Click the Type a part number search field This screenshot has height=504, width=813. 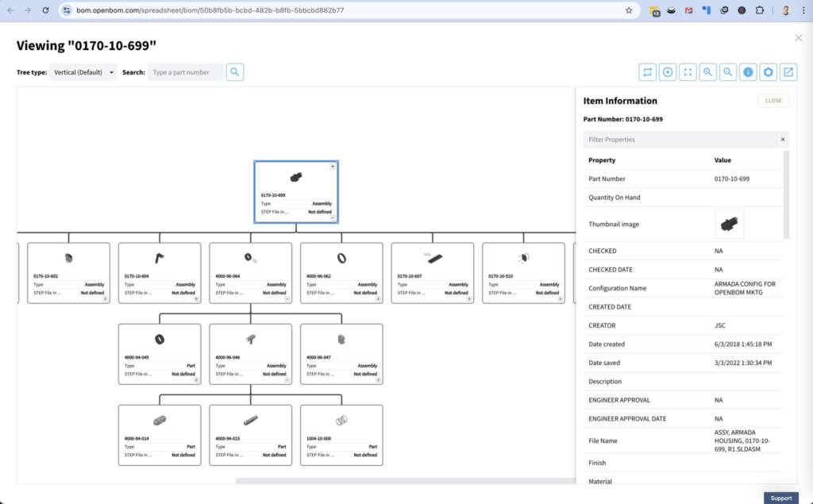(x=186, y=72)
